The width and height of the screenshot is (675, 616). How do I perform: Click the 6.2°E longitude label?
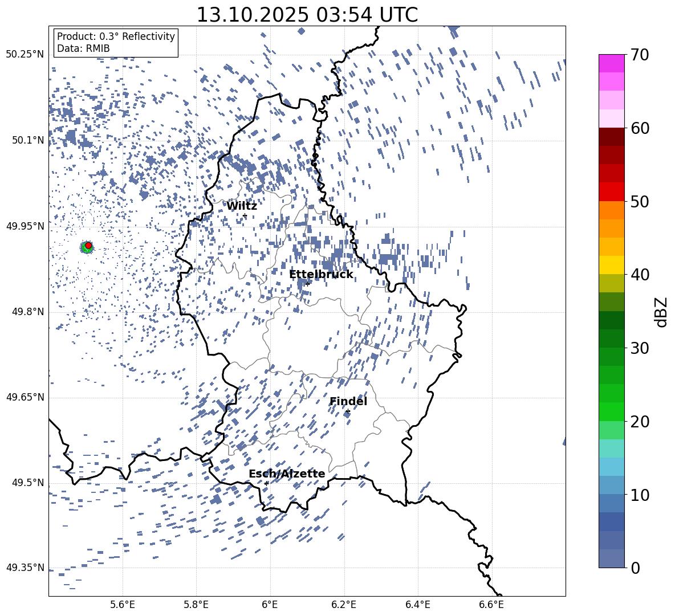[344, 605]
